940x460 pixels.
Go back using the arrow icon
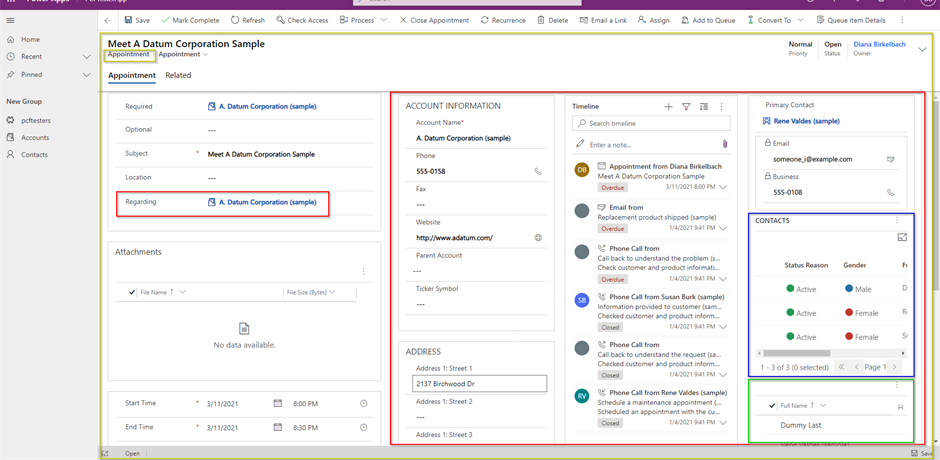(108, 20)
